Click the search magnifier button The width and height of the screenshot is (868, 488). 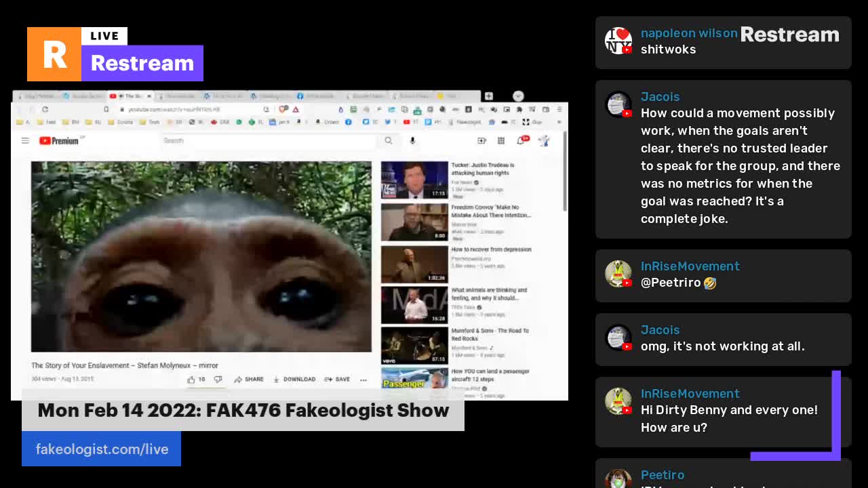(389, 141)
